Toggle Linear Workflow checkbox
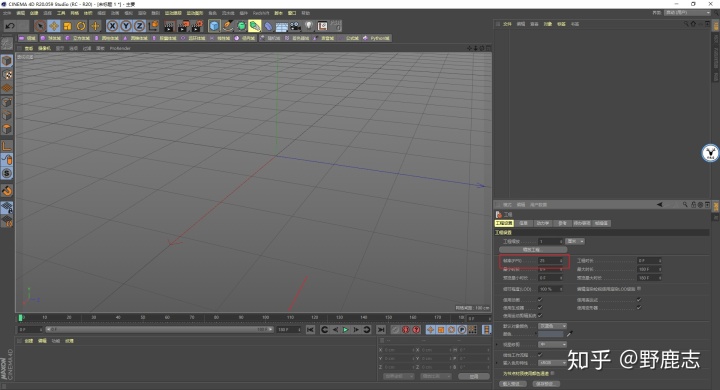The width and height of the screenshot is (720, 390). (x=540, y=355)
